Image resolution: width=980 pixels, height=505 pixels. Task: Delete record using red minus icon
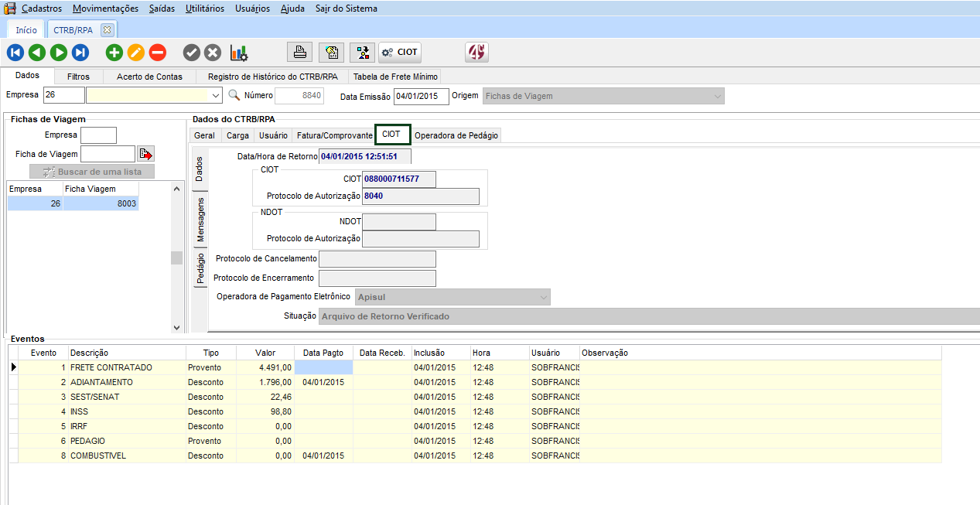pos(158,53)
